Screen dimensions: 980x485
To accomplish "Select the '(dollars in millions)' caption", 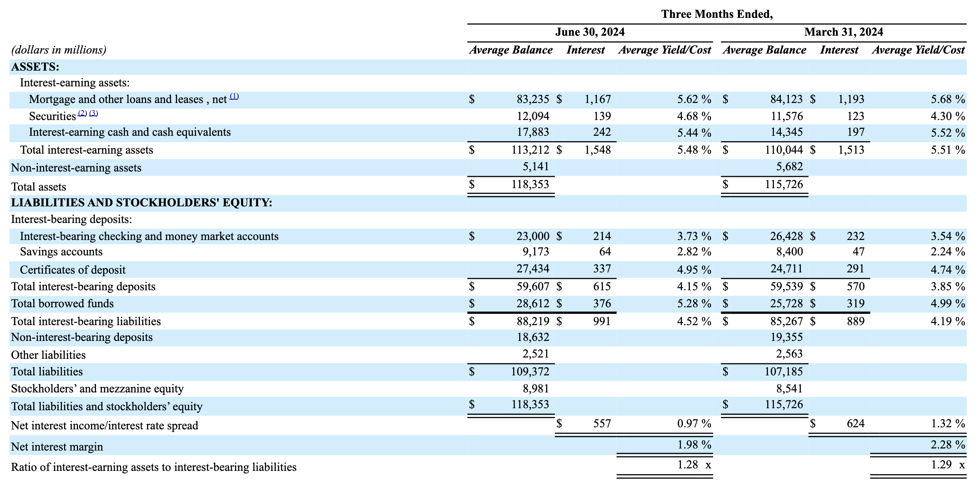I will coord(59,50).
